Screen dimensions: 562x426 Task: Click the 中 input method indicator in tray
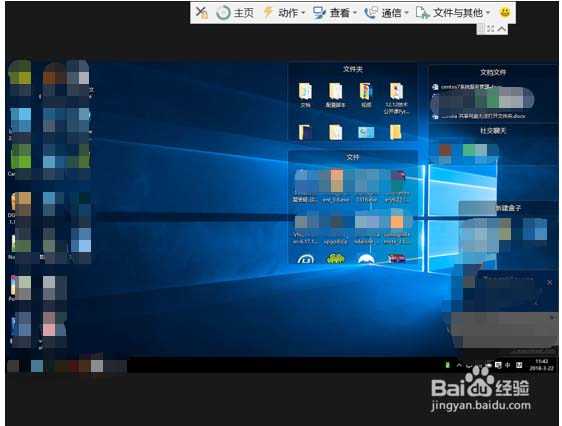pos(508,365)
